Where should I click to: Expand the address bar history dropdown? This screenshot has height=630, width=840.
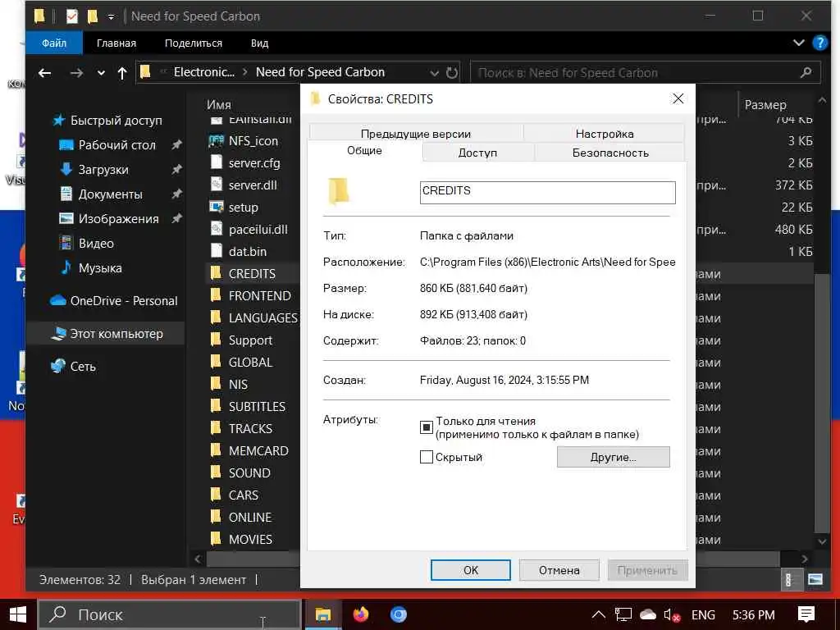pos(435,73)
